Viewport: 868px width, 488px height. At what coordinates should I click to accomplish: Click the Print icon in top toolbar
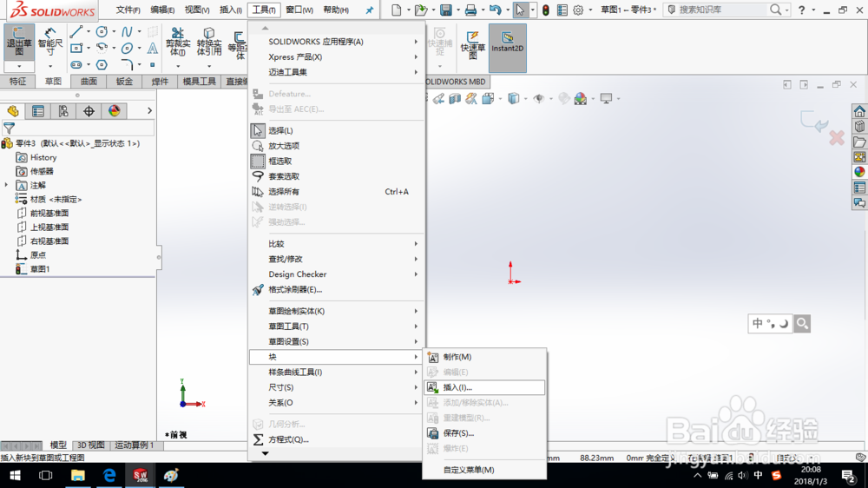[470, 10]
